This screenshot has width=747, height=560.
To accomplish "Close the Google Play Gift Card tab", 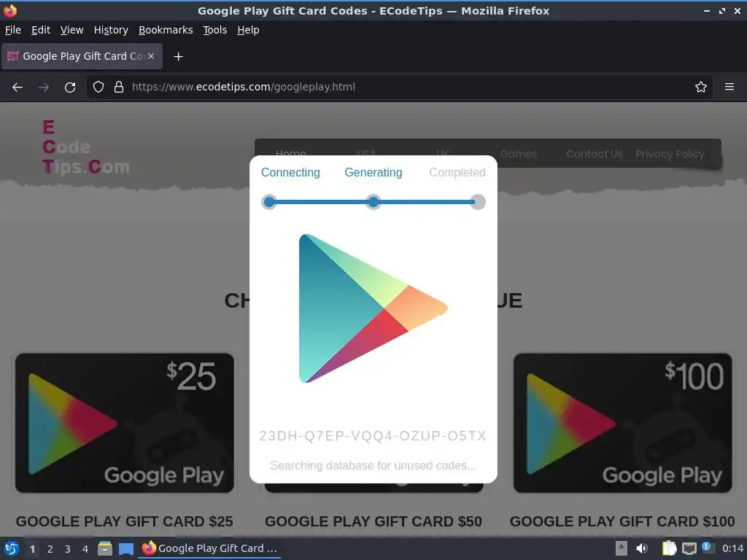I will 151,56.
